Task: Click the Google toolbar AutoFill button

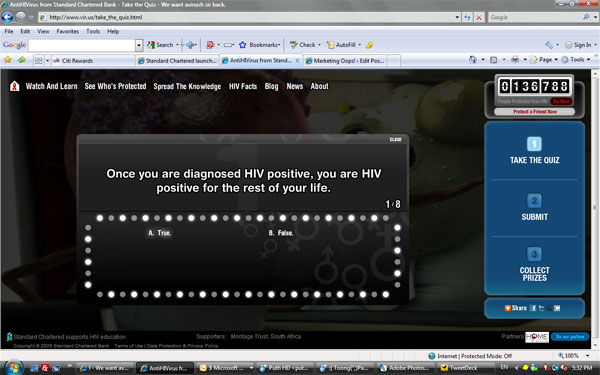Action: point(341,45)
